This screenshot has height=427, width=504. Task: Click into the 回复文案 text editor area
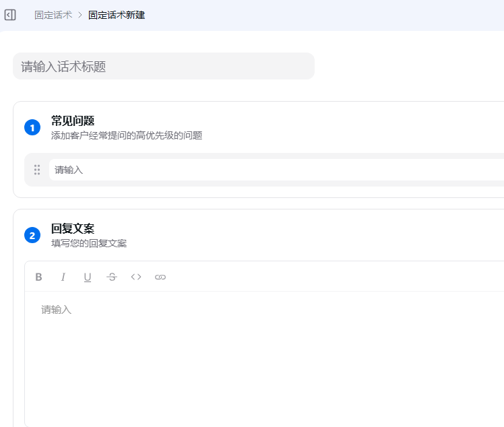coord(264,358)
